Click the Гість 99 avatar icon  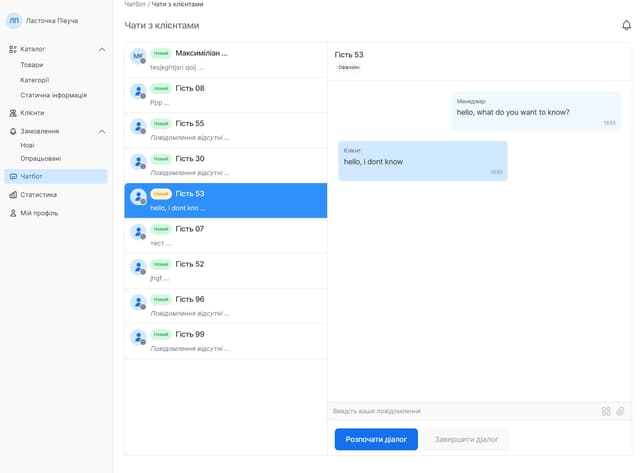click(138, 338)
